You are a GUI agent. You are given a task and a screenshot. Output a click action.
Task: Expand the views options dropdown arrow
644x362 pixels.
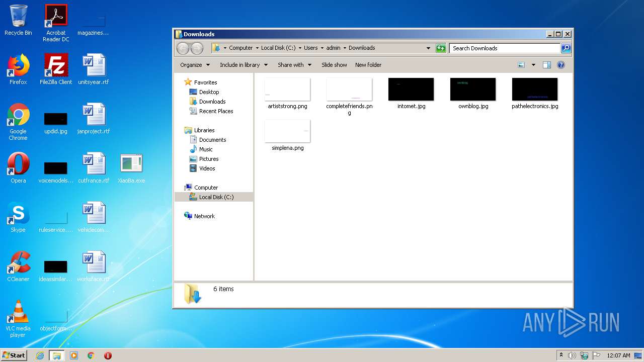[533, 65]
